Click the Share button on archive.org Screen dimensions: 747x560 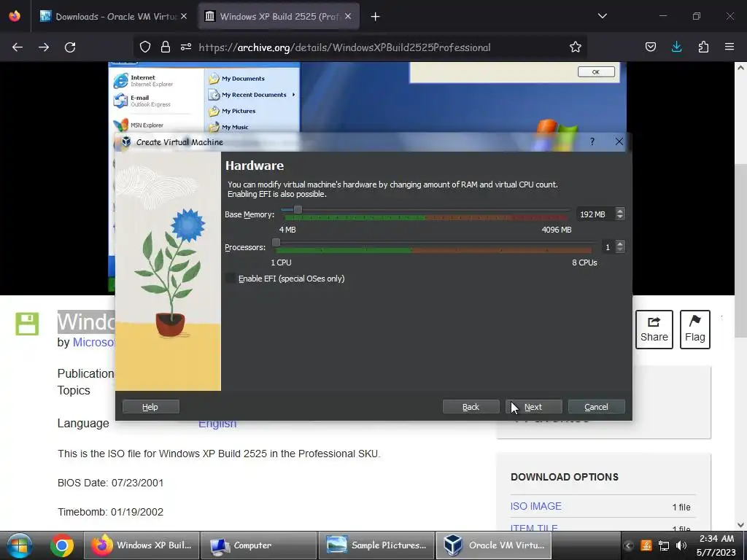pyautogui.click(x=654, y=330)
